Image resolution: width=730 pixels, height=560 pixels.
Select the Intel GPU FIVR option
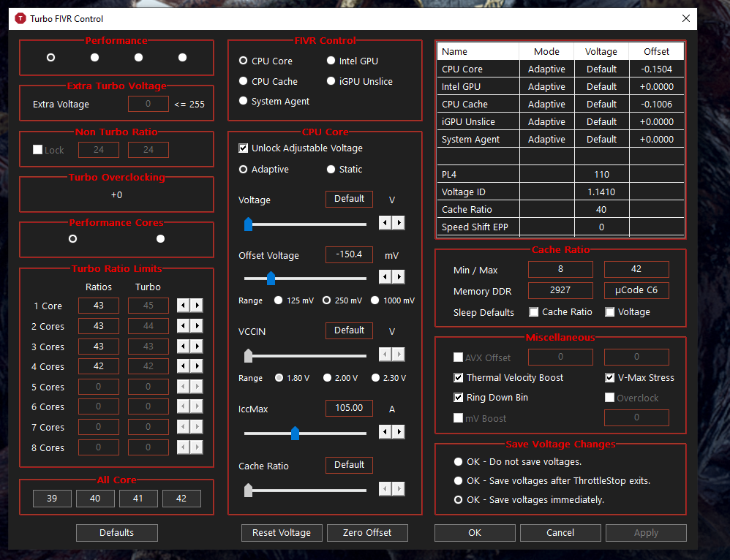(353, 61)
